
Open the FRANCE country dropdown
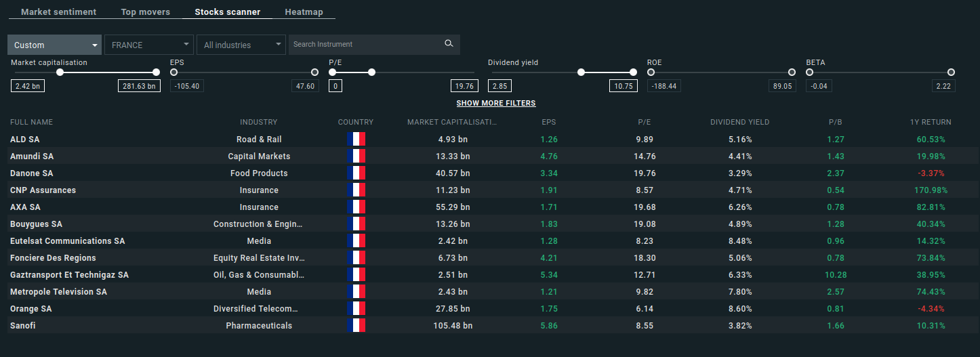pos(149,45)
